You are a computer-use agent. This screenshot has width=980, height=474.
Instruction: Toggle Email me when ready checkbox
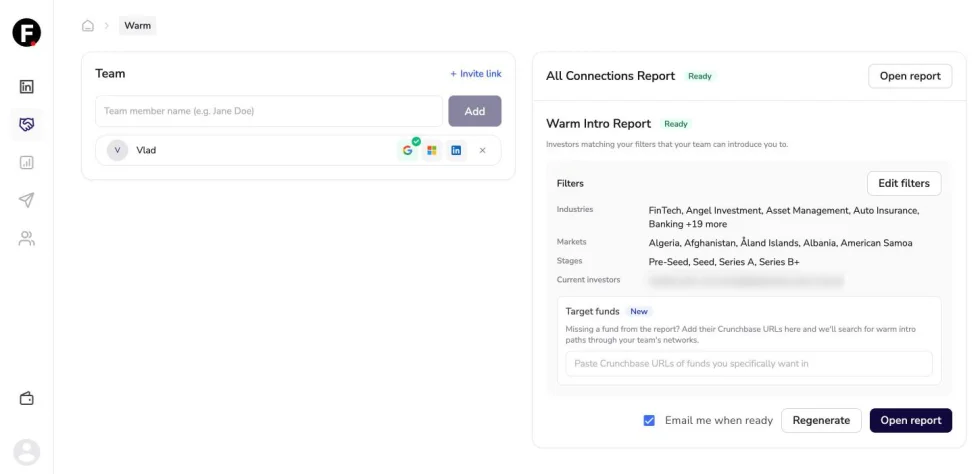tap(649, 421)
